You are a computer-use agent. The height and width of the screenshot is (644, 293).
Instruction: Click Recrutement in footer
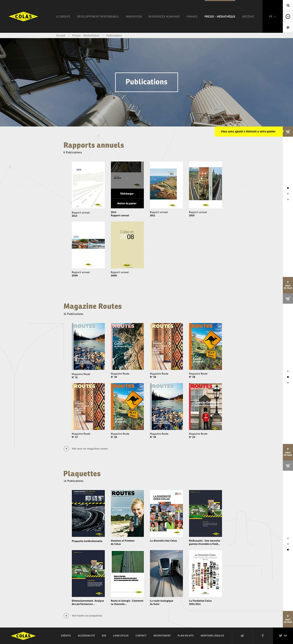click(x=162, y=636)
